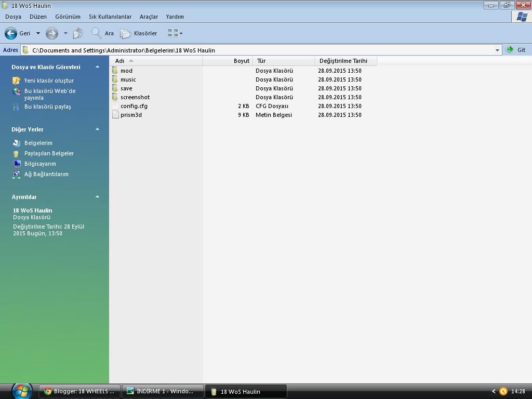Open the Dosya menu

(x=13, y=17)
